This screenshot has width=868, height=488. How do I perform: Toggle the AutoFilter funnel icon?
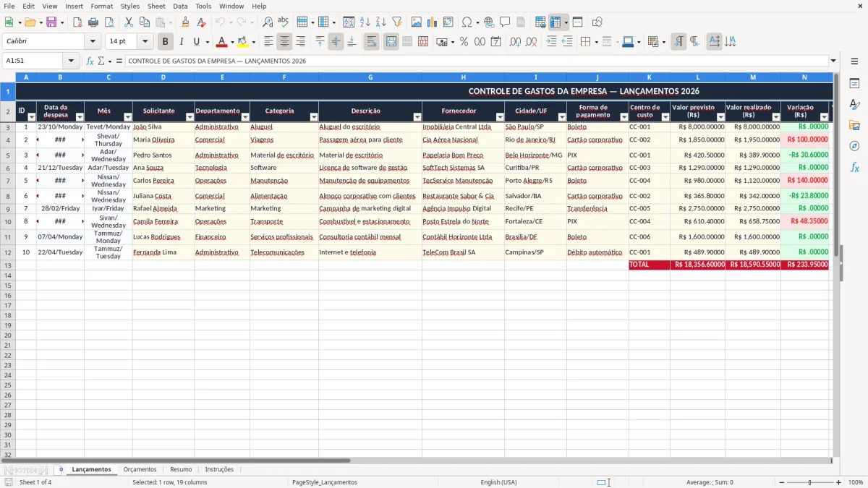tap(396, 22)
